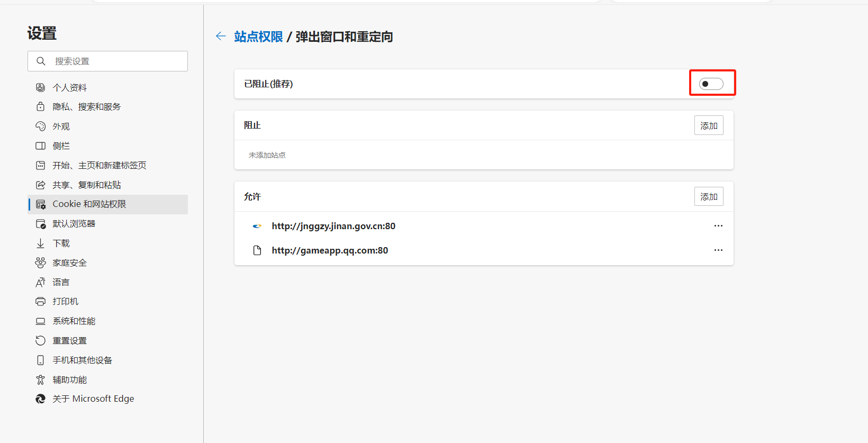
Task: Open 重置设置 page
Action: 69,341
